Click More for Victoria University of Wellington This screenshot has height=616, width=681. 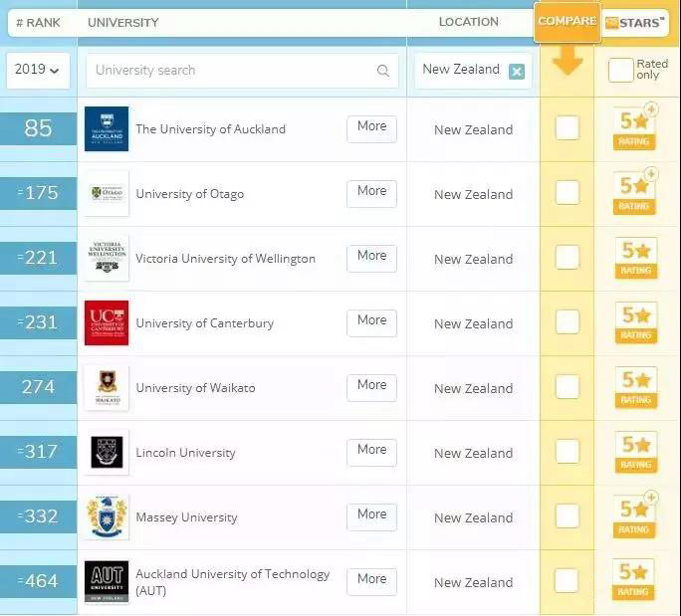(x=371, y=259)
